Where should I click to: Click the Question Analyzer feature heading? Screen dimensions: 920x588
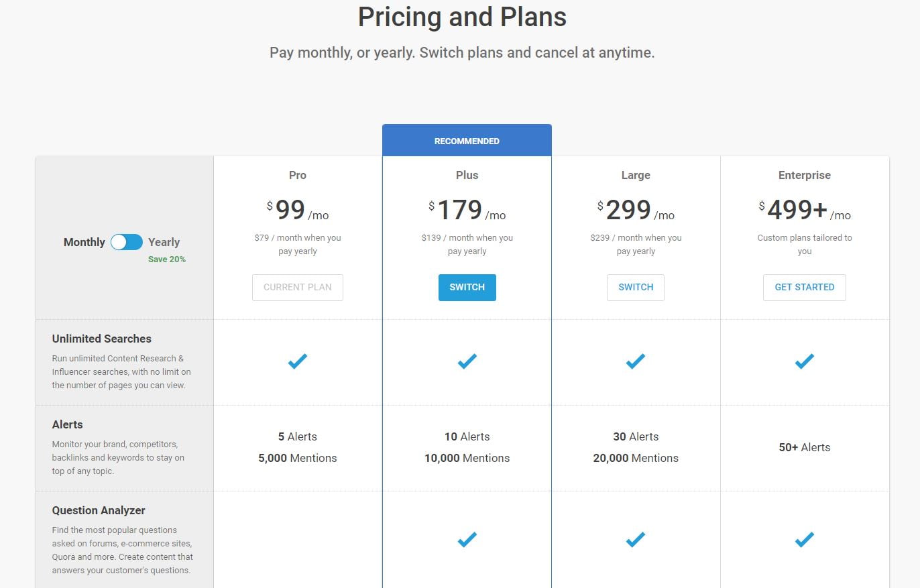pyautogui.click(x=99, y=510)
